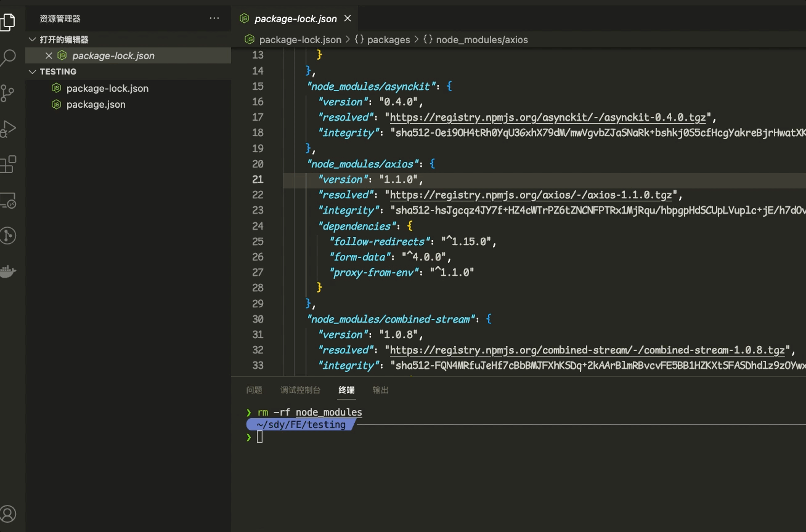Click the "node_modules/axios" key on line 20

(364, 164)
